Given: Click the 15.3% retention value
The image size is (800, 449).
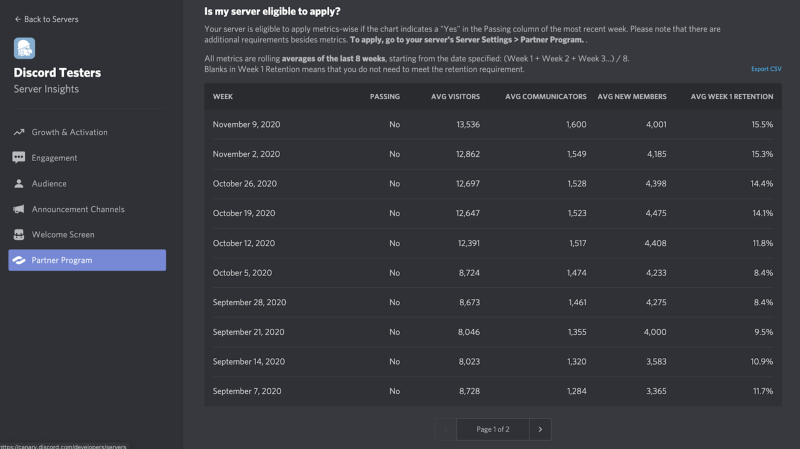Looking at the screenshot, I should coord(762,154).
